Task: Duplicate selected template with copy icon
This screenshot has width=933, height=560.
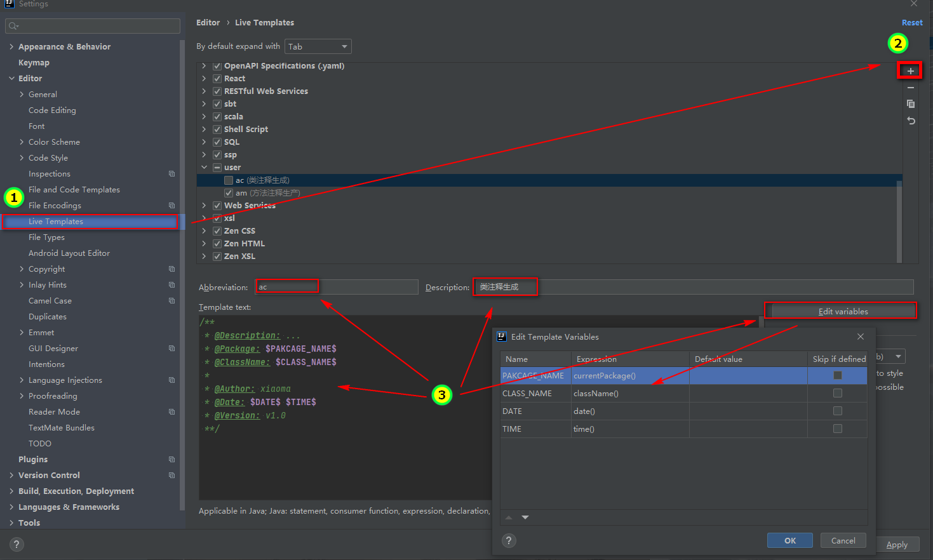Action: pos(910,103)
